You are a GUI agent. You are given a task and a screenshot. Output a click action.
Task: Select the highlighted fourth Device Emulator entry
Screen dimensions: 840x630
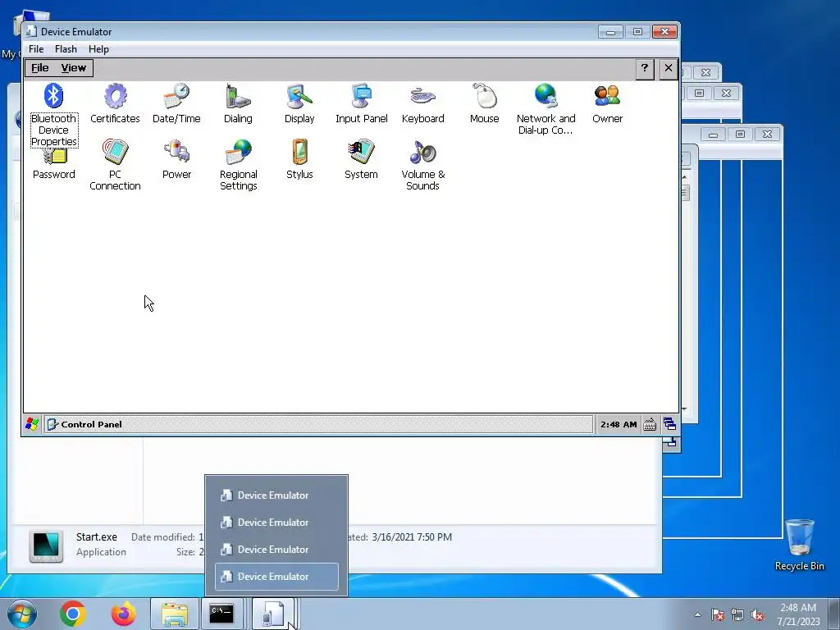tap(276, 577)
